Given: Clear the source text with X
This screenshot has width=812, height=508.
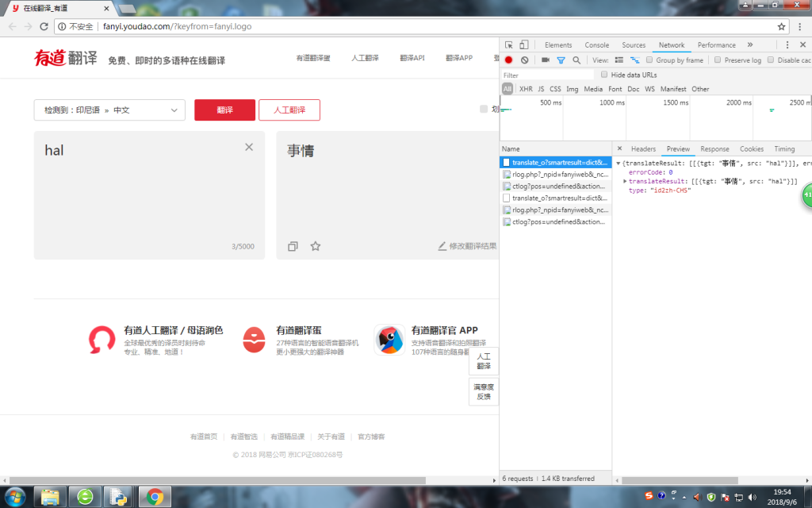Looking at the screenshot, I should tap(249, 147).
